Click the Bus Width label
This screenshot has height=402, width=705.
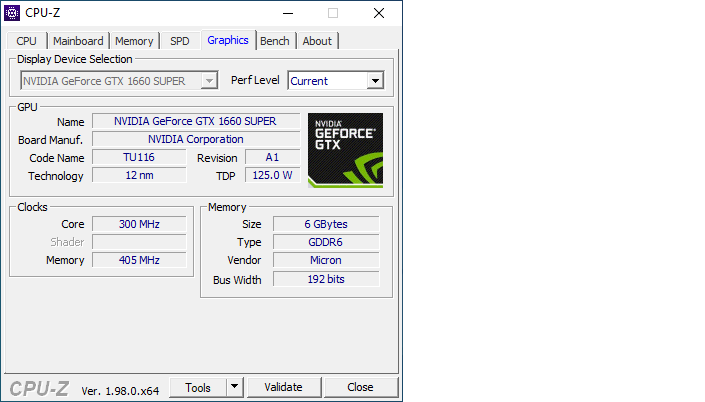pos(237,280)
